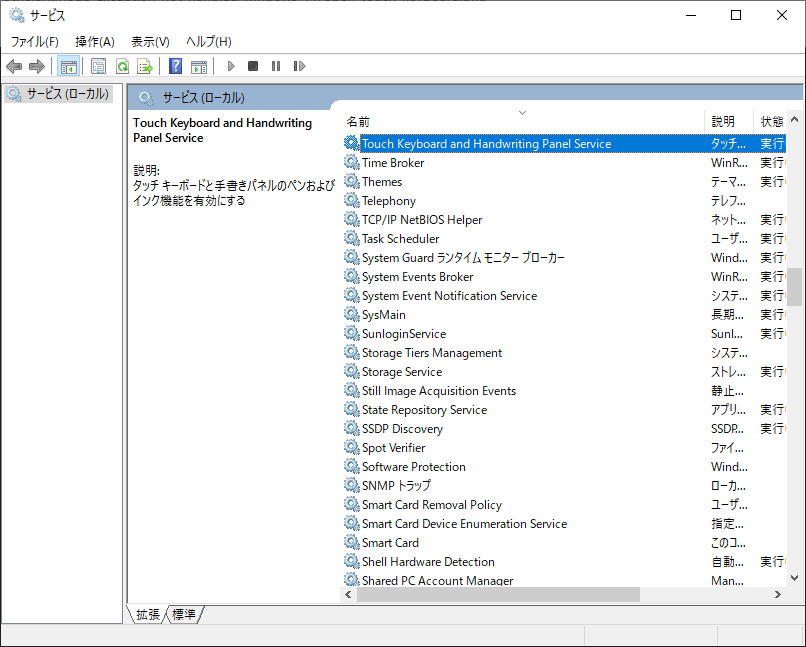Open the 操作(A) menu
Viewport: 806px width, 647px height.
tap(95, 41)
